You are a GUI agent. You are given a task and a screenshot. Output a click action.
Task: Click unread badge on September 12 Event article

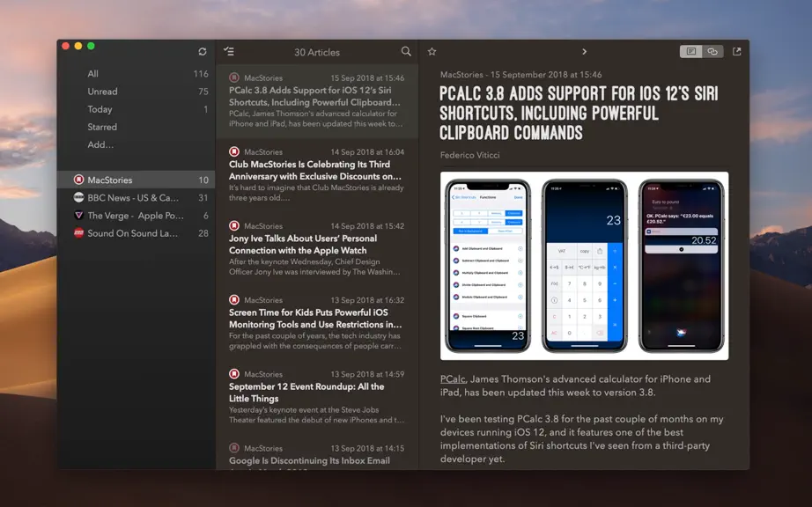tap(234, 373)
